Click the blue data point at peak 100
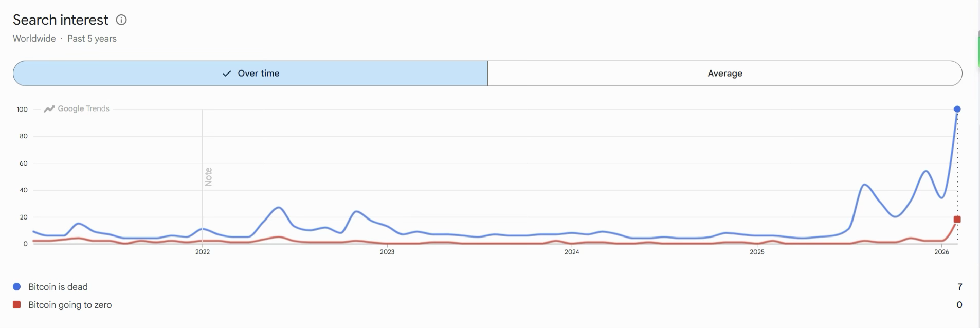Image resolution: width=980 pixels, height=328 pixels. [x=957, y=109]
